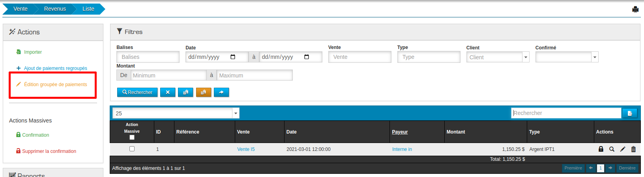The height and width of the screenshot is (177, 644).
Task: View payment details with magnifier icon
Action: (x=612, y=149)
